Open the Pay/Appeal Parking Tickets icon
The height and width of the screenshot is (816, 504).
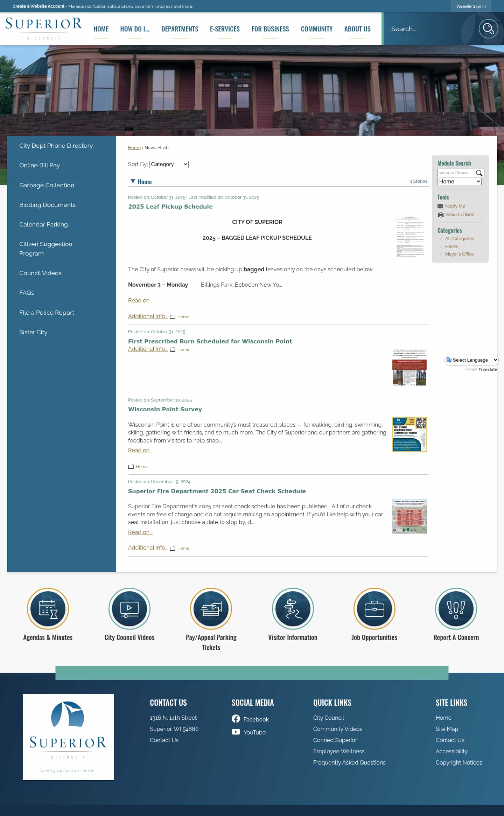pyautogui.click(x=211, y=609)
